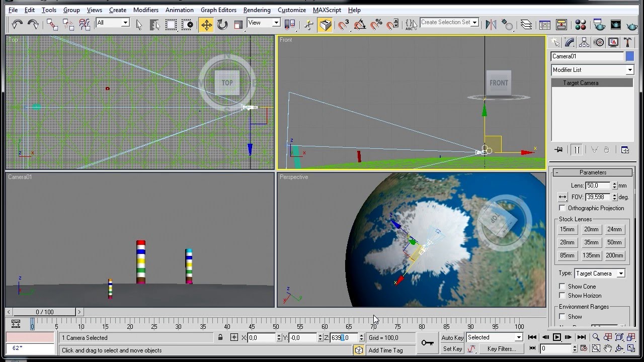Select the Select and Rotate tool
The width and height of the screenshot is (644, 362).
click(x=222, y=24)
